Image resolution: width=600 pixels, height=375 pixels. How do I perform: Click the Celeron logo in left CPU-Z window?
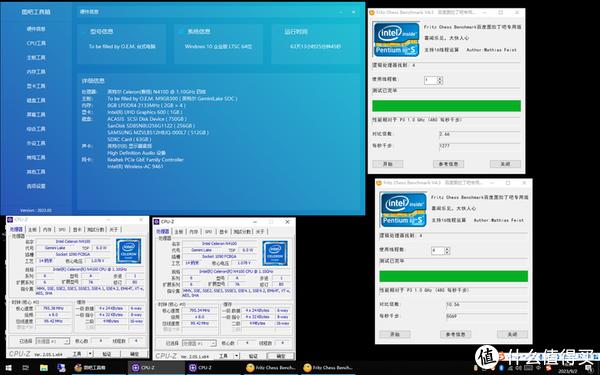pyautogui.click(x=129, y=251)
